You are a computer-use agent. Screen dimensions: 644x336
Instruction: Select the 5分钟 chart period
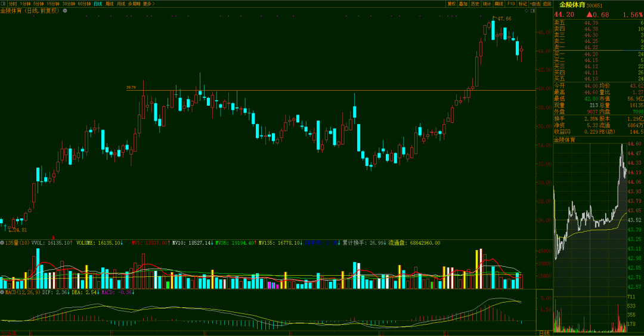click(38, 4)
